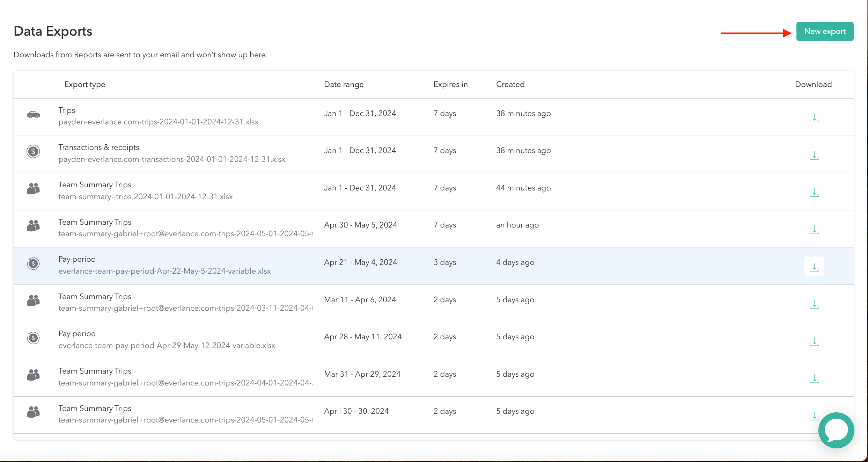Click the New export button
868x462 pixels.
(x=825, y=31)
